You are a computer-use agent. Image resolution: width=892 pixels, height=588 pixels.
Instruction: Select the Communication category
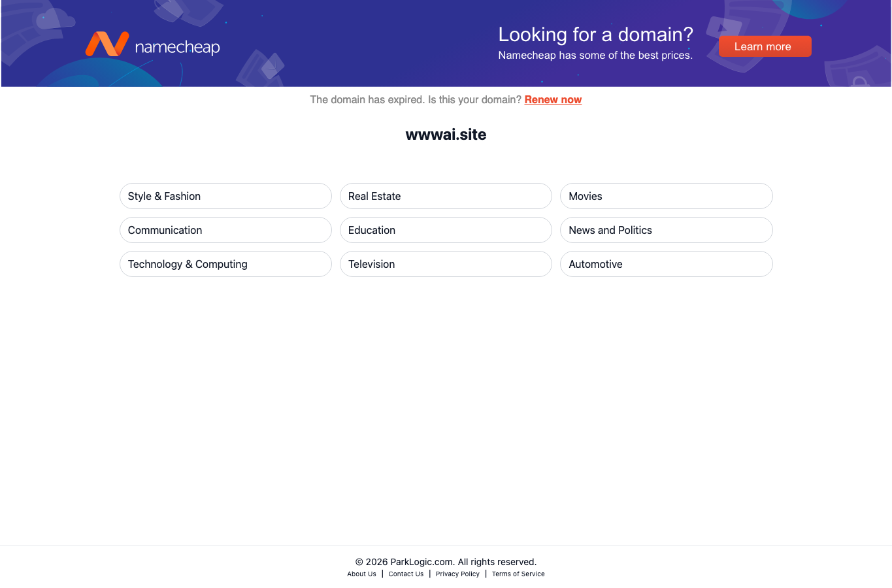(x=225, y=230)
